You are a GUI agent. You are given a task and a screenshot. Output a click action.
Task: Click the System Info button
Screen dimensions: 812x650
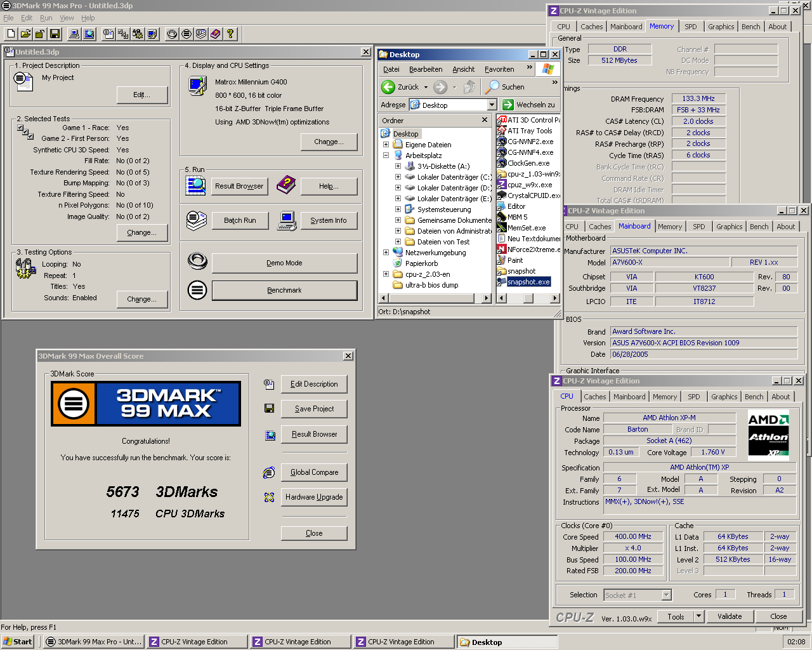329,220
